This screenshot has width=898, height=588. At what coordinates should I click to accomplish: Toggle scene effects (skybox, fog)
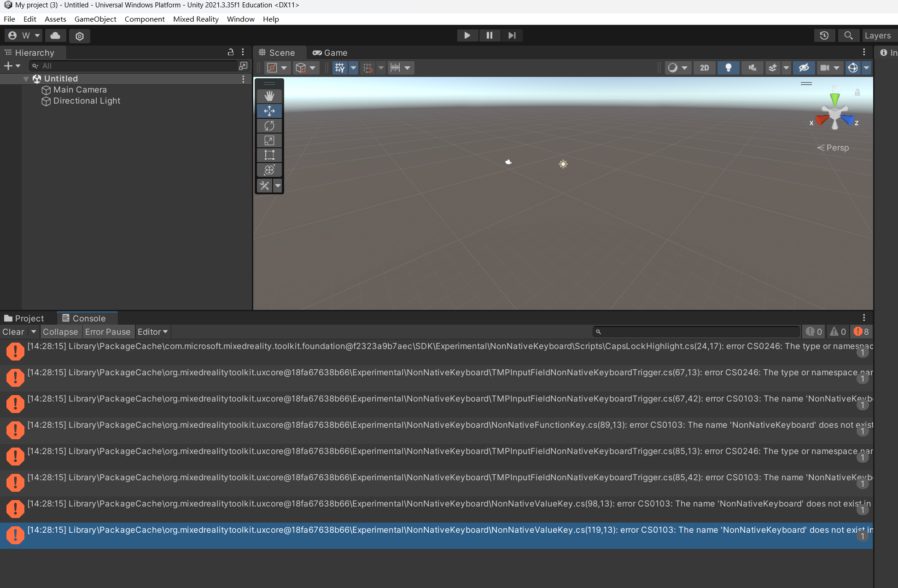[x=773, y=68]
